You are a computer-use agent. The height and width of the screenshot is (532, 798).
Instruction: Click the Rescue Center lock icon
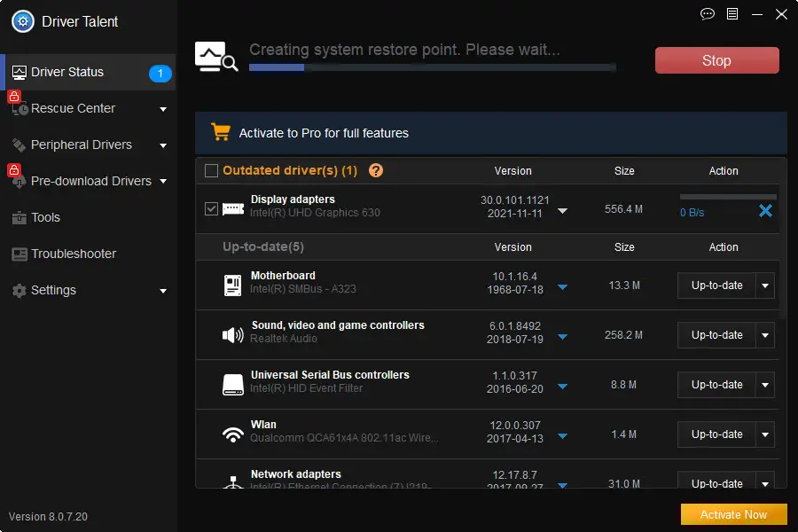(14, 97)
